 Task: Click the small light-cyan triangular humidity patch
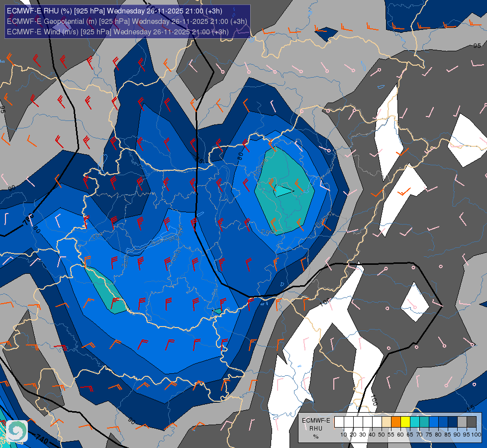tap(283, 191)
